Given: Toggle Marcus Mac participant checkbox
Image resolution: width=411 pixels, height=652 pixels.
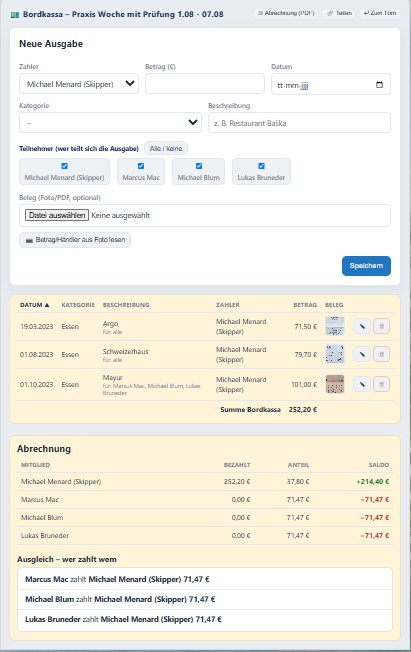Looking at the screenshot, I should (141, 166).
